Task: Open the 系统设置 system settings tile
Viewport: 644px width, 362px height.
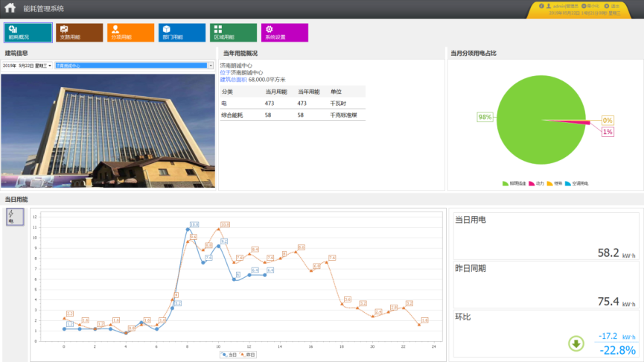Action: 284,32
